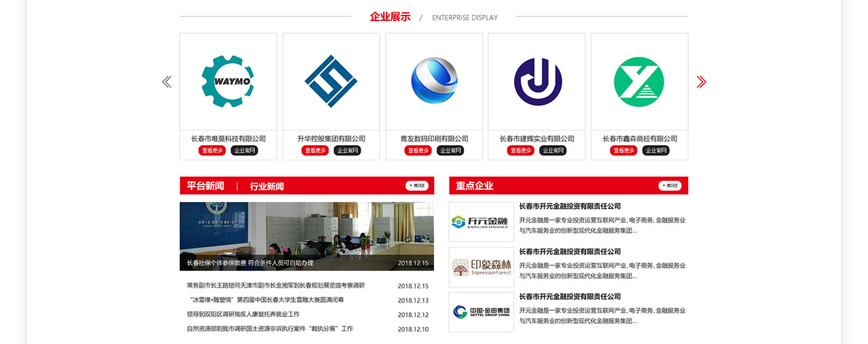Click company name 长春市鑫森商砼有限公司

tap(640, 138)
